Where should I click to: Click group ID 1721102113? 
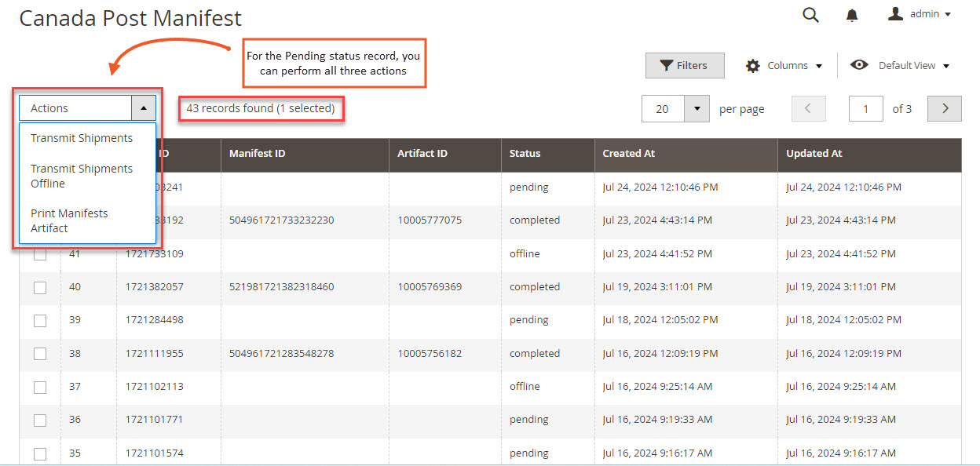154,387
